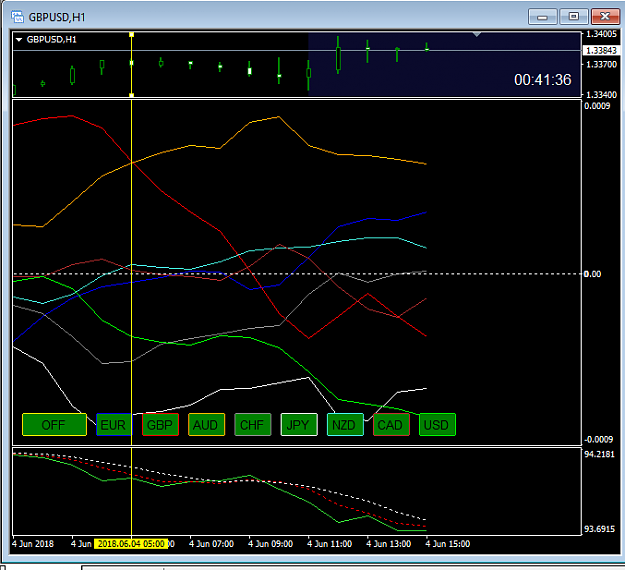The image size is (625, 570).
Task: Click the -0.0009 indicator scale value
Action: tap(598, 439)
